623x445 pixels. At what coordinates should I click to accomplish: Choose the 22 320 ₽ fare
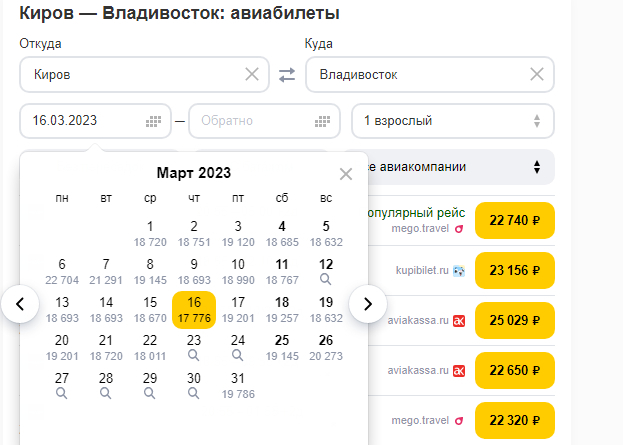514,420
